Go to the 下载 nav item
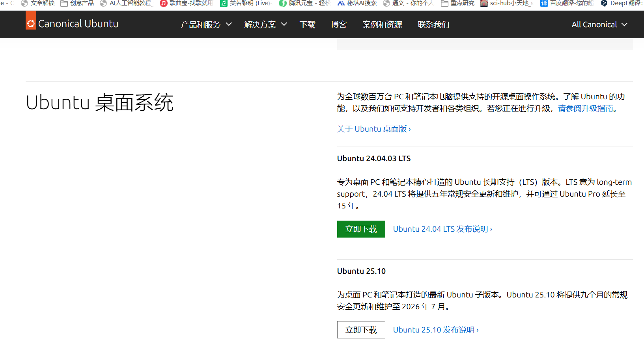Image resolution: width=644 pixels, height=353 pixels. [308, 24]
